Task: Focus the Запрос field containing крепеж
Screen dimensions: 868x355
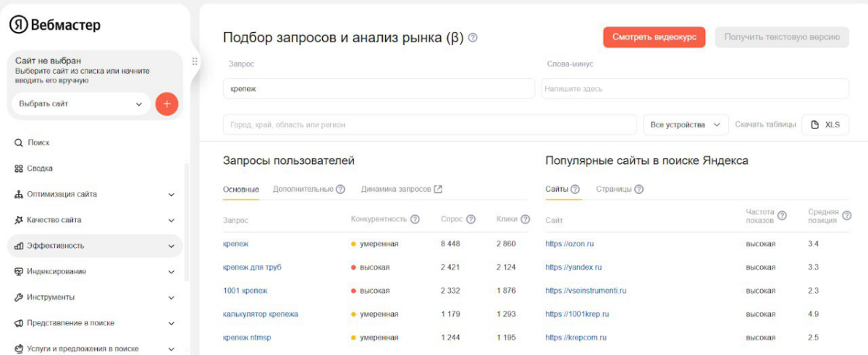Action: [379, 88]
